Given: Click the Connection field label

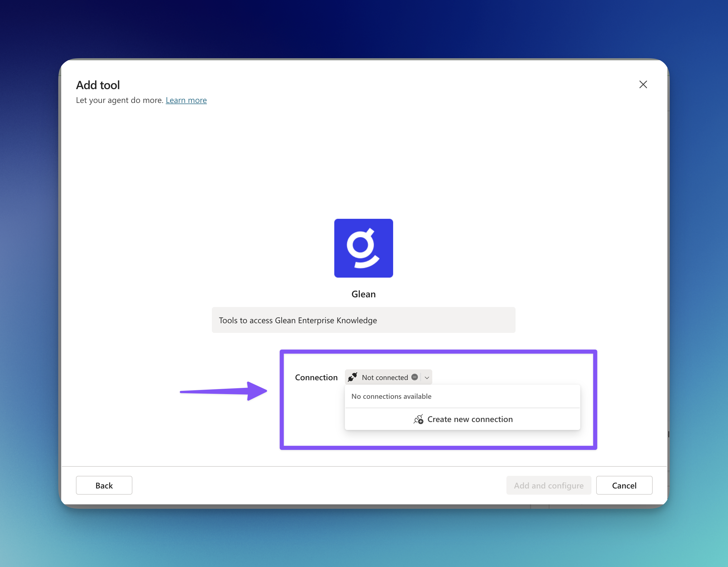Looking at the screenshot, I should [x=316, y=377].
